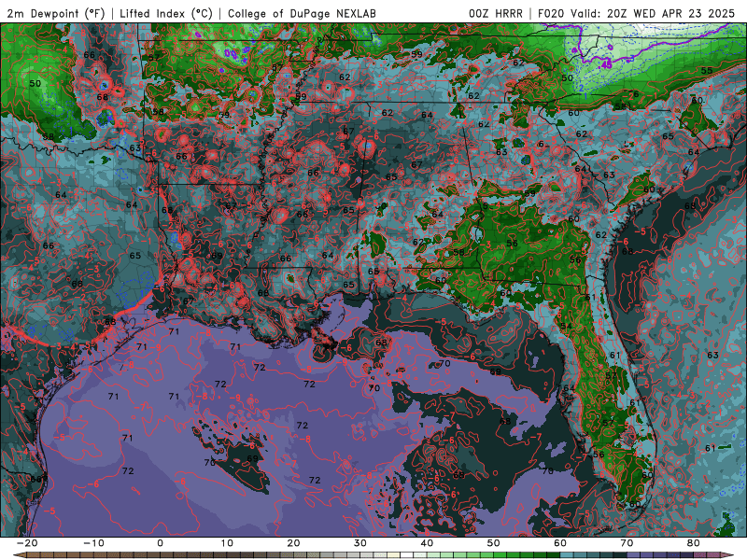The width and height of the screenshot is (747, 560).
Task: Click the -10 label on the color scale
Action: [92, 543]
